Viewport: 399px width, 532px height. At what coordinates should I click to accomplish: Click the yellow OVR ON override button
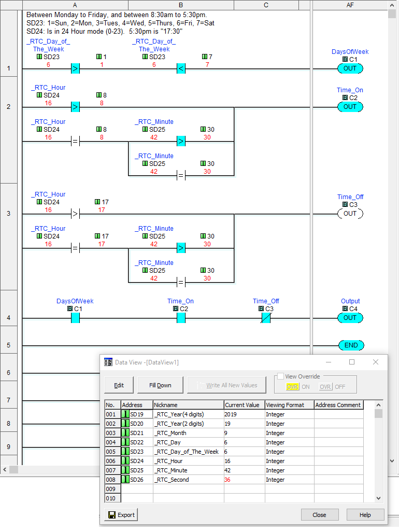(x=293, y=387)
